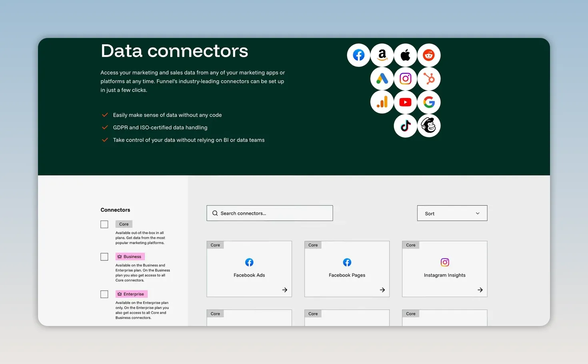Screen dimensions: 588x364
Task: Click the crown icon on the Business badge
Action: coord(120,256)
